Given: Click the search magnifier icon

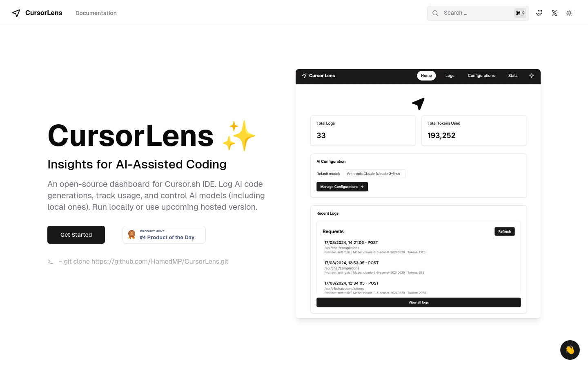Looking at the screenshot, I should [x=435, y=13].
